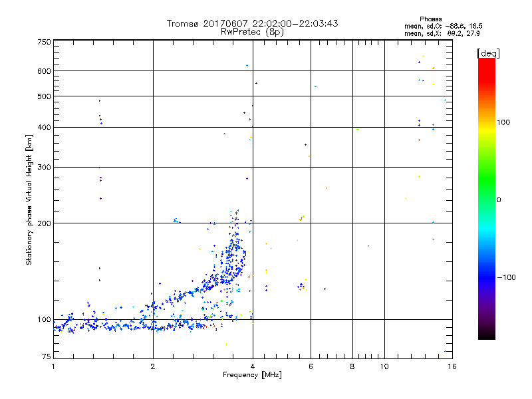
Task: Click the cyan data point above 6 MHz near 540 km
Action: tap(315, 86)
